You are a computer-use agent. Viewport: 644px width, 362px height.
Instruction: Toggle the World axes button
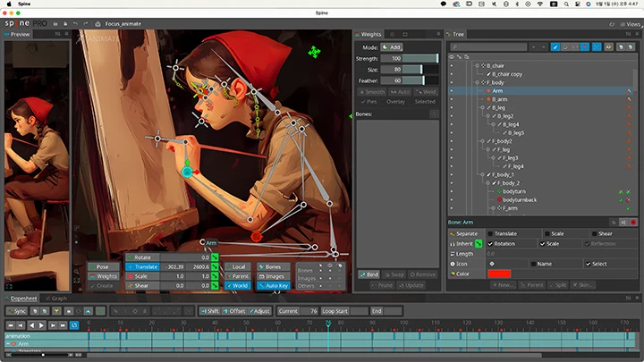tap(237, 286)
